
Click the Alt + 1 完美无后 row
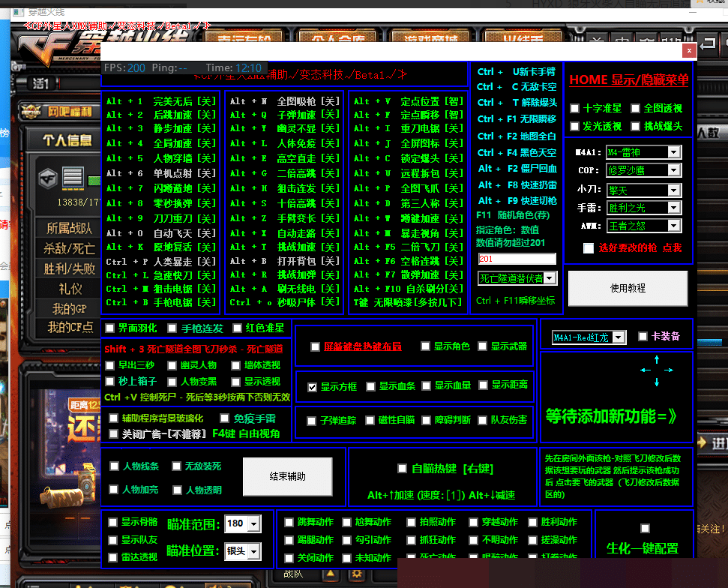click(161, 101)
